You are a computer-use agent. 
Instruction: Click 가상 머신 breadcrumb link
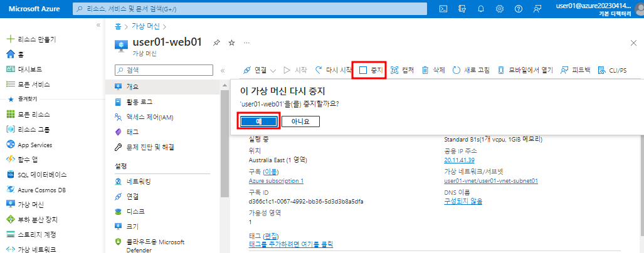click(x=146, y=26)
